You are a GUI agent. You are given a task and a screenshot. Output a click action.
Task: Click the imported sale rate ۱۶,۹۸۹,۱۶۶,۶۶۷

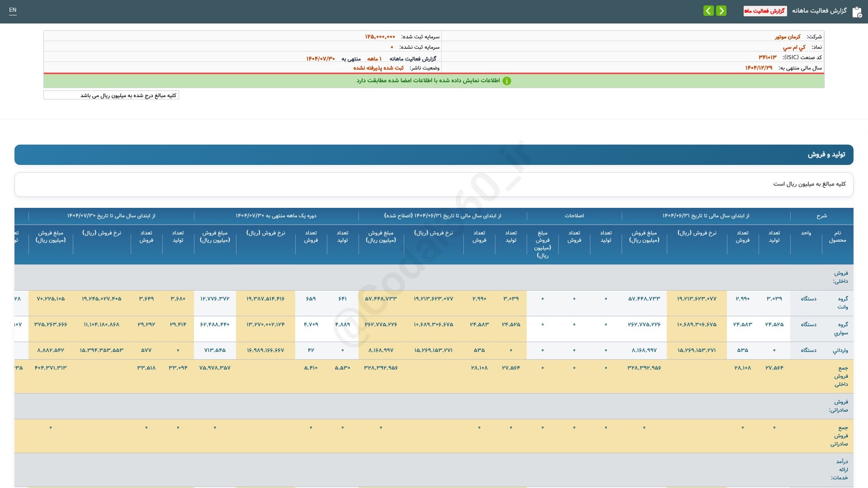(x=265, y=351)
